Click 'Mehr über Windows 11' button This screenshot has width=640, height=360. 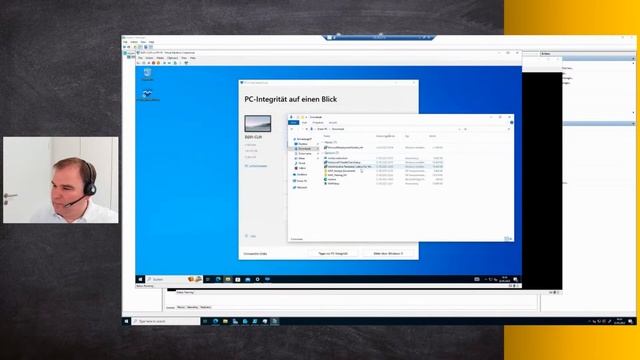click(x=388, y=253)
